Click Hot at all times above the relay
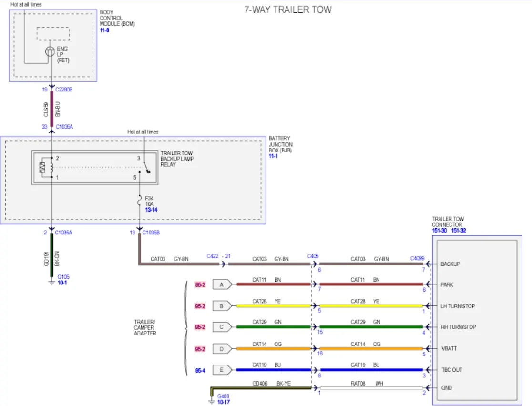Image resolution: width=532 pixels, height=406 pixels. [x=143, y=132]
